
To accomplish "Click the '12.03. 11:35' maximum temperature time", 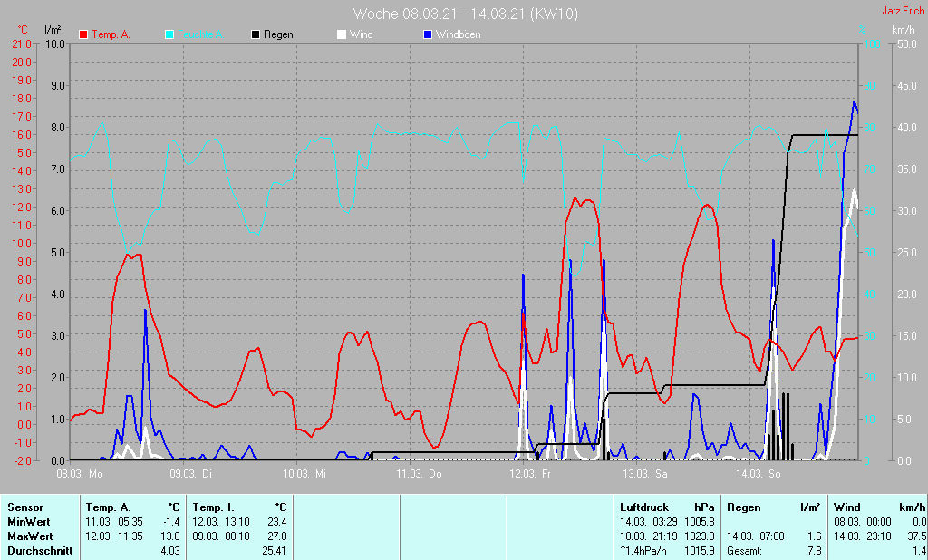I will 114,536.
